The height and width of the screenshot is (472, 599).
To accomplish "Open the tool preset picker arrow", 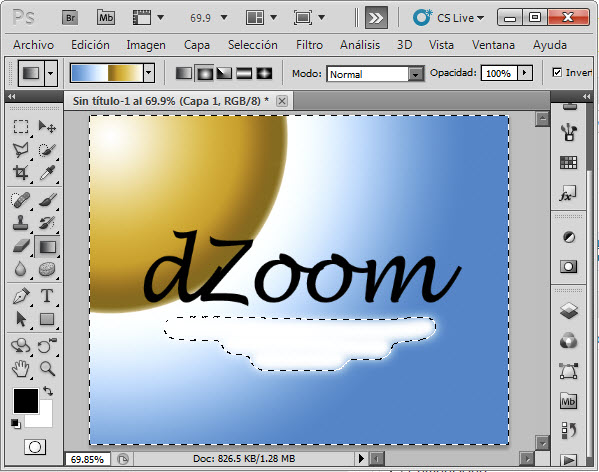I will click(x=50, y=73).
